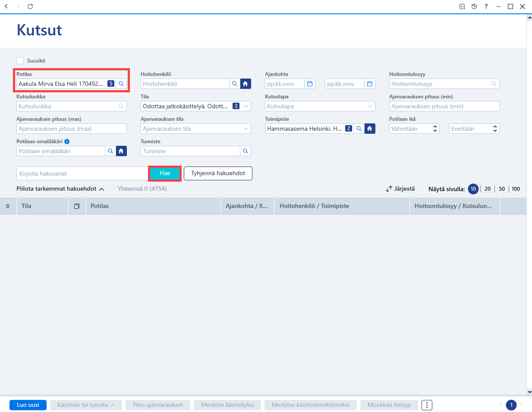The image size is (532, 412).
Task: Open the second Ajankohta calendar picker icon
Action: point(370,84)
